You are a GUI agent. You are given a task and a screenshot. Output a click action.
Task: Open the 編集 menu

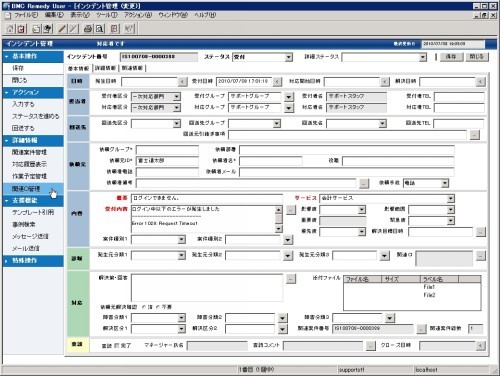54,15
